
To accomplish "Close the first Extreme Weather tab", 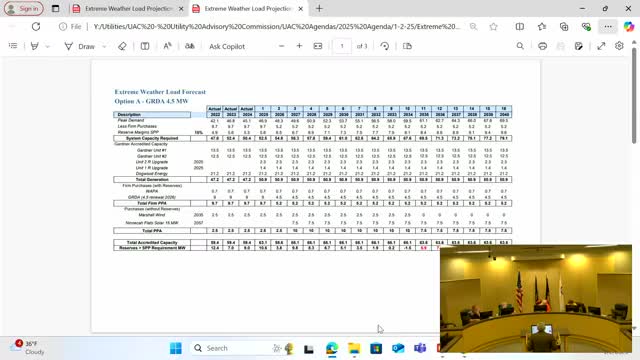I will 181,9.
